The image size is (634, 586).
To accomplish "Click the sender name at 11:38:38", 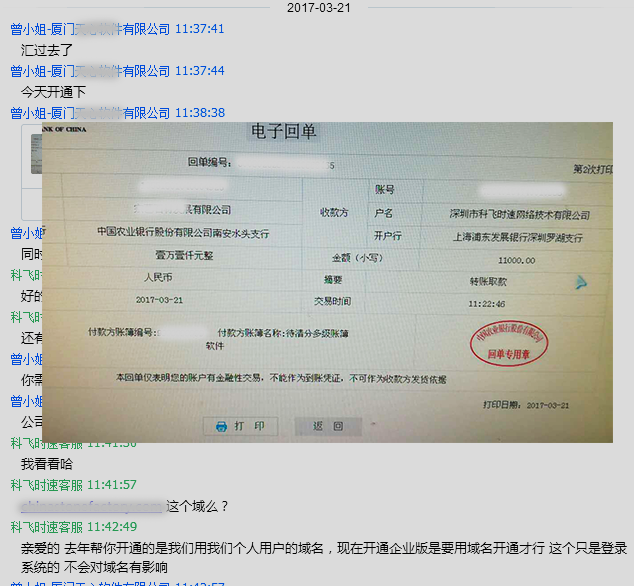I will (90, 113).
